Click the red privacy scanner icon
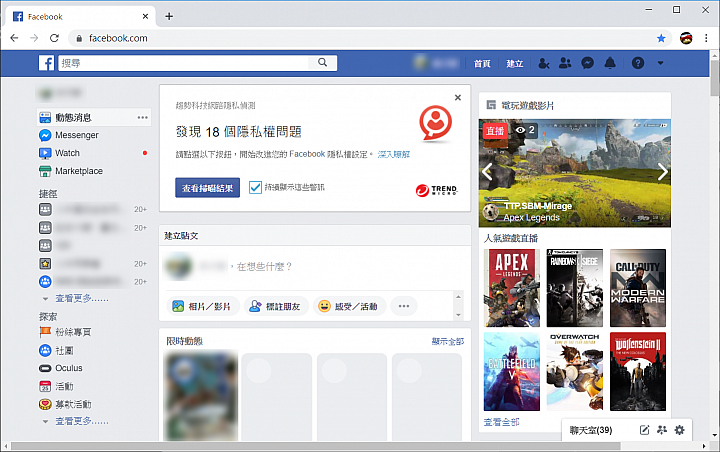 point(435,123)
